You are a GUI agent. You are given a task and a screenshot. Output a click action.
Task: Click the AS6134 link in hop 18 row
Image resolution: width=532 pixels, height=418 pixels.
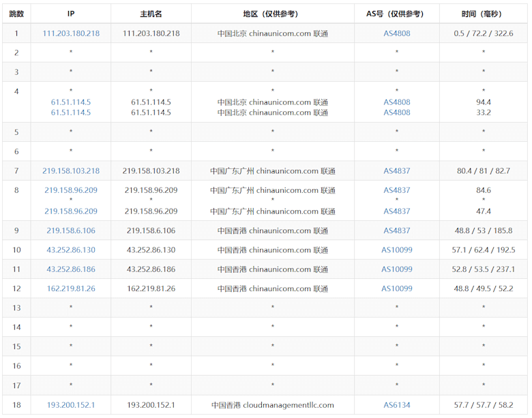click(397, 405)
